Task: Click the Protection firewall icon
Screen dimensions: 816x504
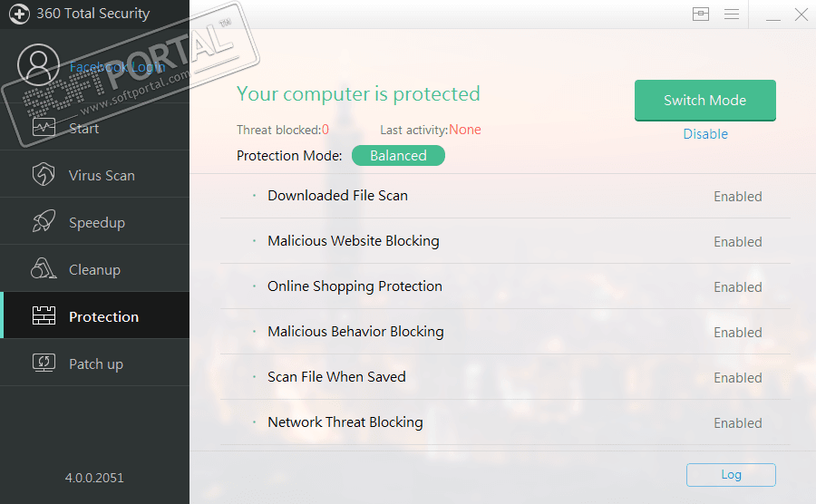Action: 44,316
